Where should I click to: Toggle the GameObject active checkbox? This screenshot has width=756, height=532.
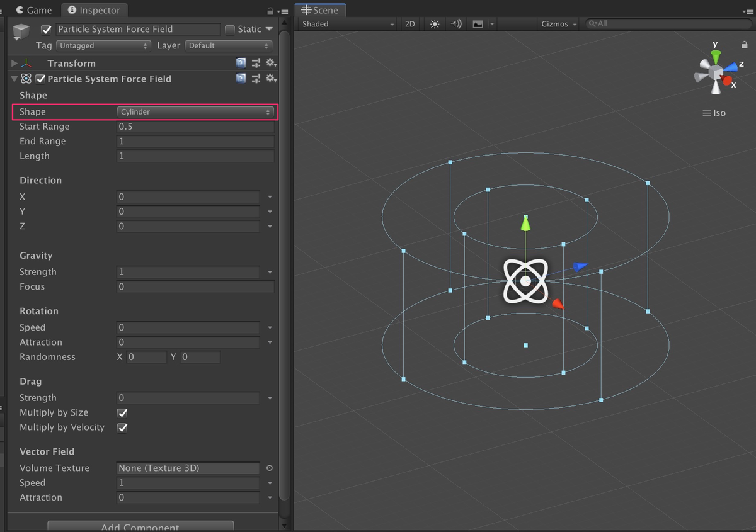point(46,30)
